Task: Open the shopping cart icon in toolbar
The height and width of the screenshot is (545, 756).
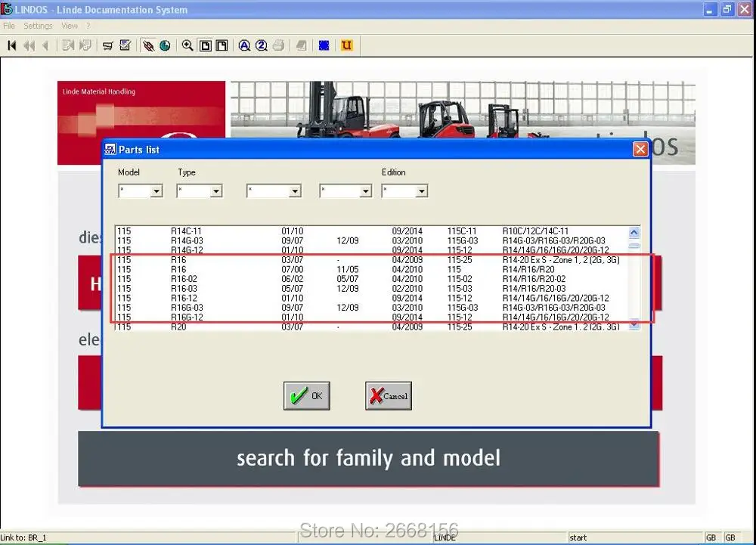Action: pyautogui.click(x=107, y=46)
